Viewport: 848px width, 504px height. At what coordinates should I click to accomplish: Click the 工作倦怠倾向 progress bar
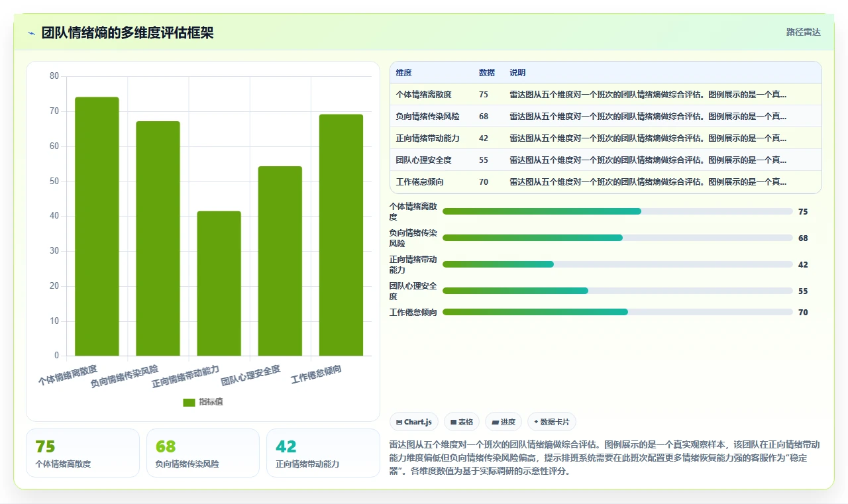click(x=617, y=312)
